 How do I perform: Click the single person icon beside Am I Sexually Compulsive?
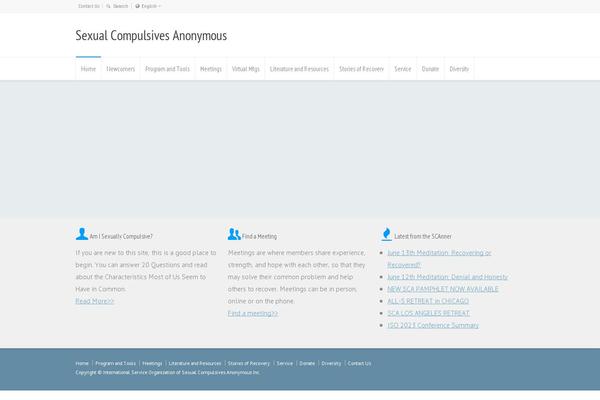pyautogui.click(x=82, y=234)
